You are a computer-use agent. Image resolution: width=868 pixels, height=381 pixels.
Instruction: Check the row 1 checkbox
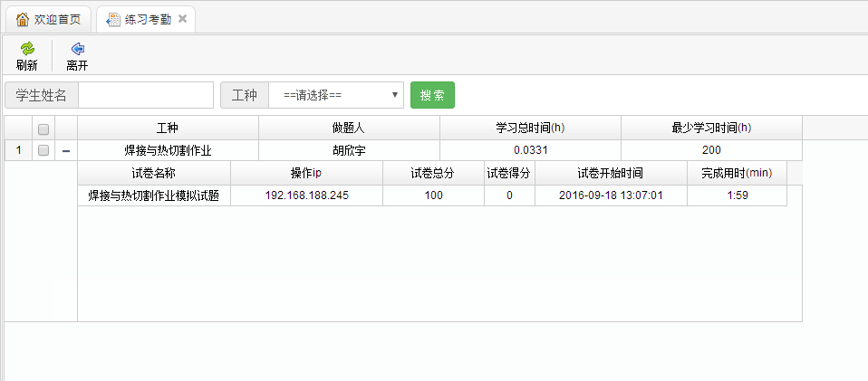[43, 151]
